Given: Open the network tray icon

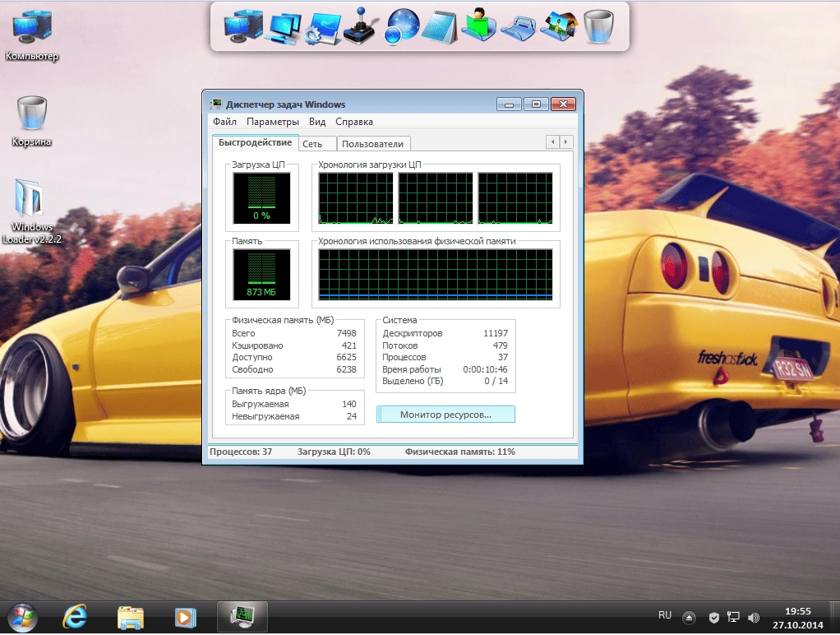Looking at the screenshot, I should (x=733, y=618).
